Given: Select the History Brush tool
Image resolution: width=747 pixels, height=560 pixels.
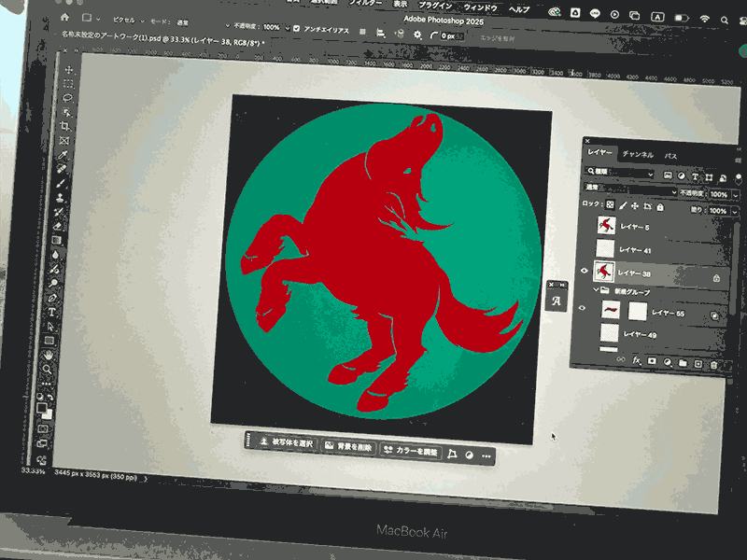Looking at the screenshot, I should (x=59, y=212).
